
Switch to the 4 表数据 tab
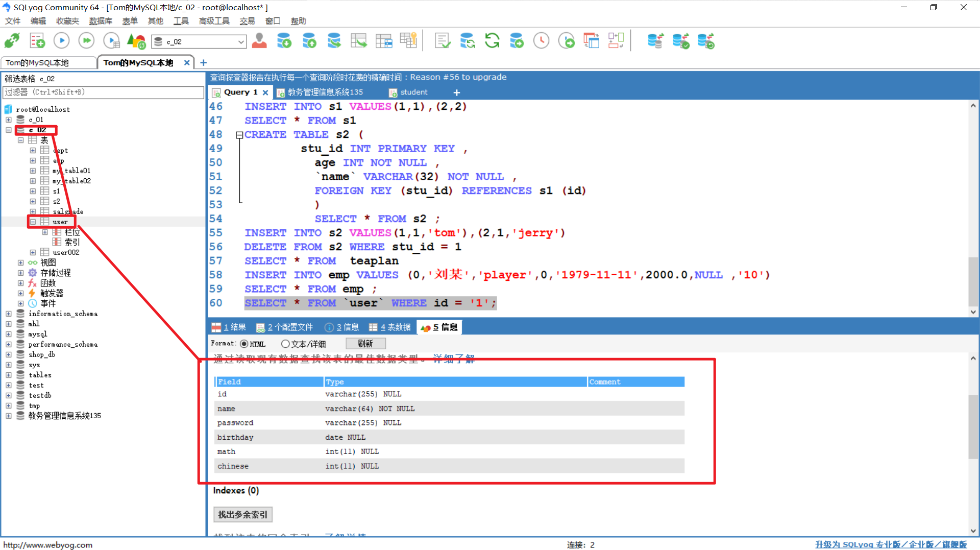pos(389,327)
